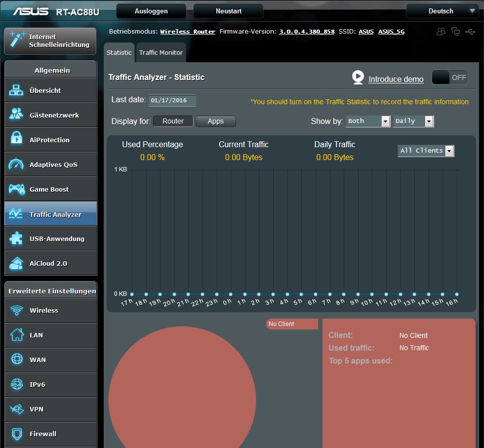Image resolution: width=484 pixels, height=448 pixels.
Task: Open Game Boost gamepad icon
Action: pos(17,189)
